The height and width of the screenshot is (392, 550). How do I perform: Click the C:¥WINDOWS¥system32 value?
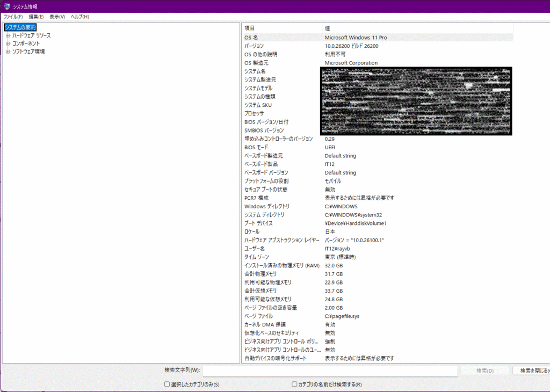coord(353,215)
